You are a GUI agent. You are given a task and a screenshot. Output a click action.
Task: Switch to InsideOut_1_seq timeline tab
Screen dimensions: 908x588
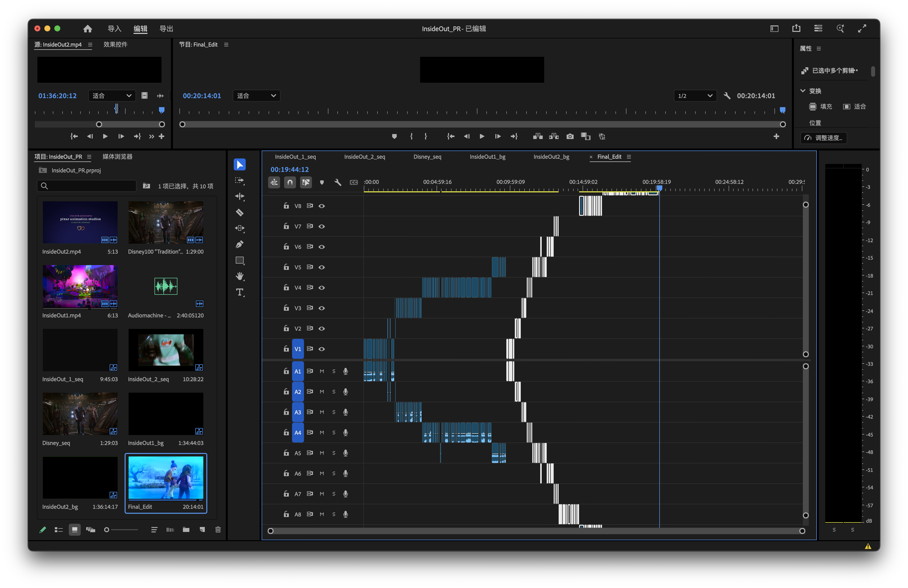(295, 157)
